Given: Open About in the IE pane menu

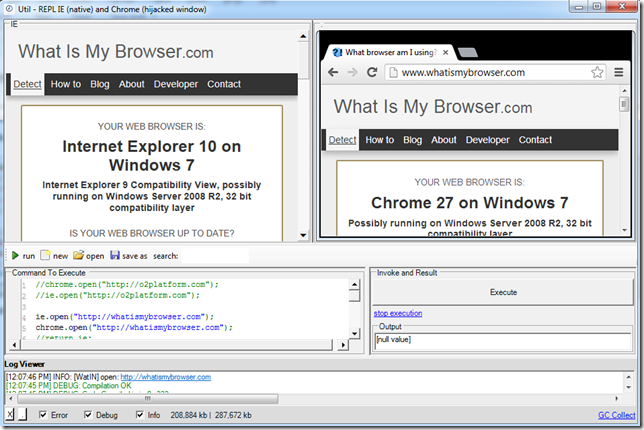Looking at the screenshot, I should tap(131, 84).
